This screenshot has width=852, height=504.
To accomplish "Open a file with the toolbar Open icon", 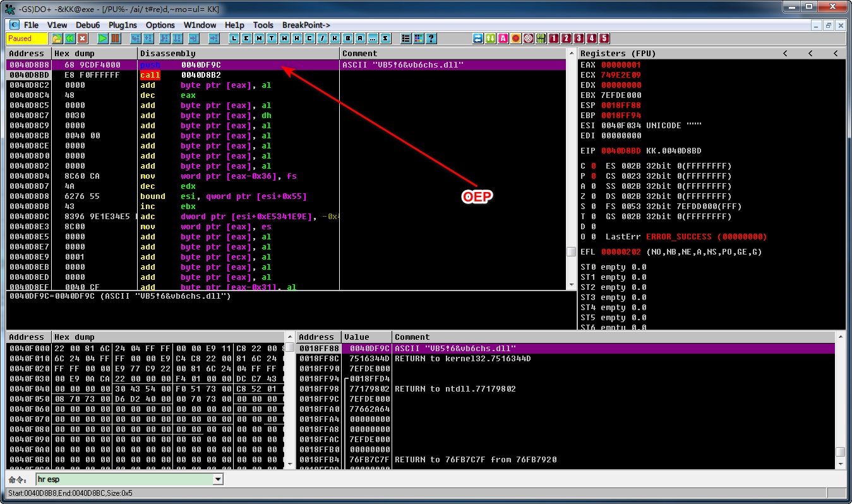I will [57, 39].
